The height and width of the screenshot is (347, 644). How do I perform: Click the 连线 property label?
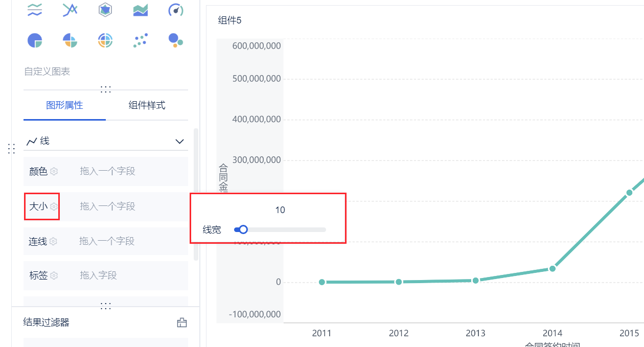pyautogui.click(x=38, y=241)
